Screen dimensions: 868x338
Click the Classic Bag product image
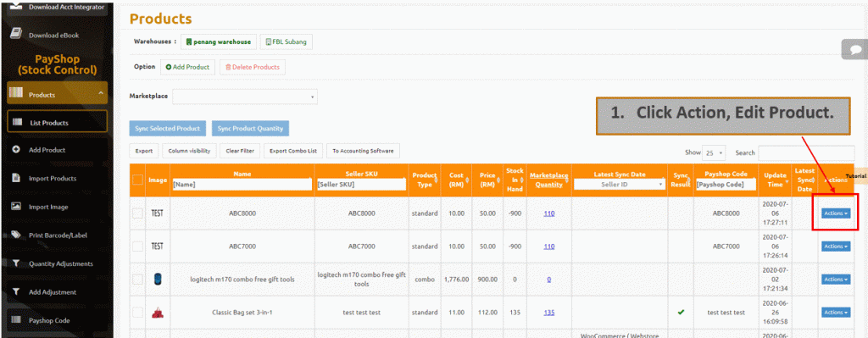pyautogui.click(x=157, y=313)
